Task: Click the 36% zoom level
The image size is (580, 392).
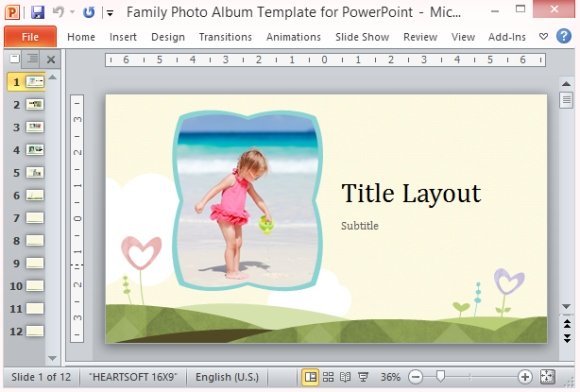Action: point(390,377)
